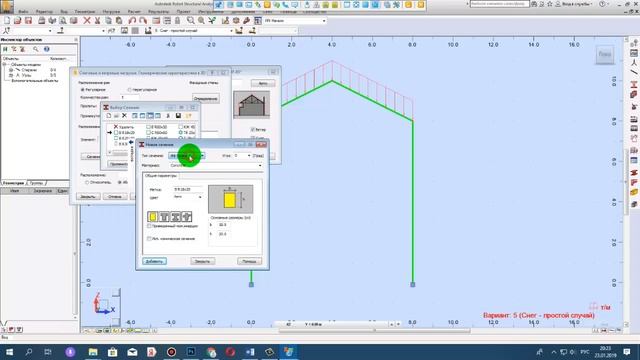Click the building envelope thumbnail image

(x=251, y=104)
